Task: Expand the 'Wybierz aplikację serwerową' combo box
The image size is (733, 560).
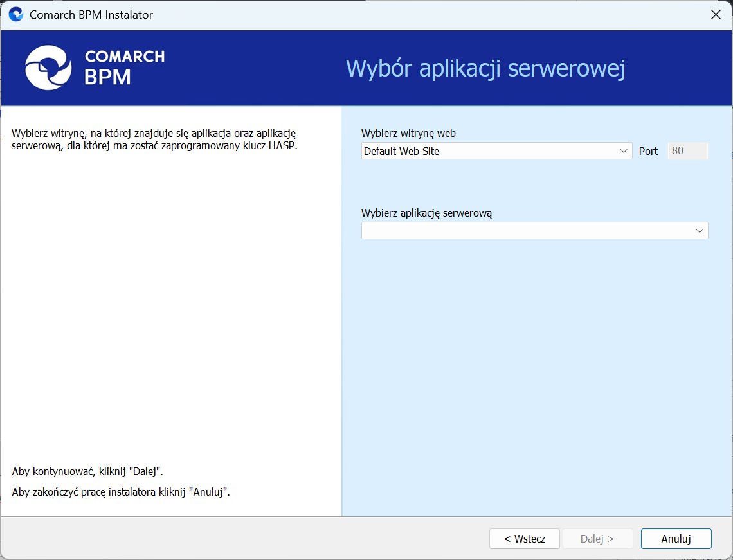Action: click(534, 230)
